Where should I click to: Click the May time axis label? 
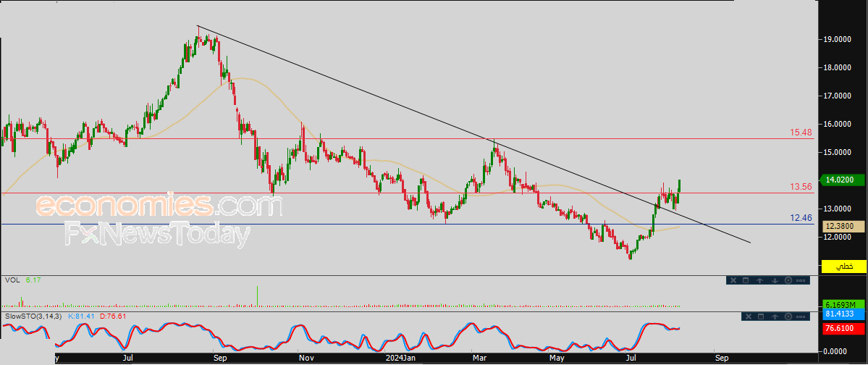point(556,358)
